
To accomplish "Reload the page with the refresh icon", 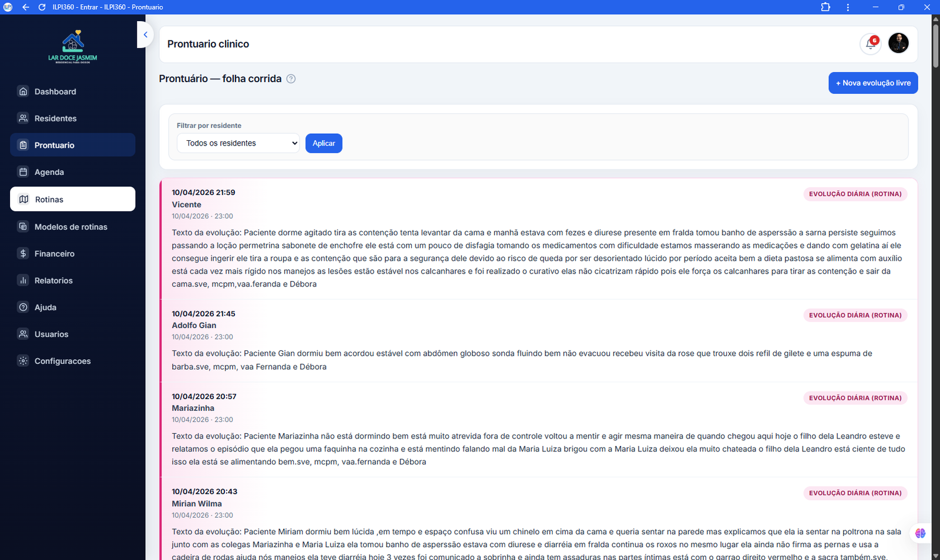I will 42,7.
